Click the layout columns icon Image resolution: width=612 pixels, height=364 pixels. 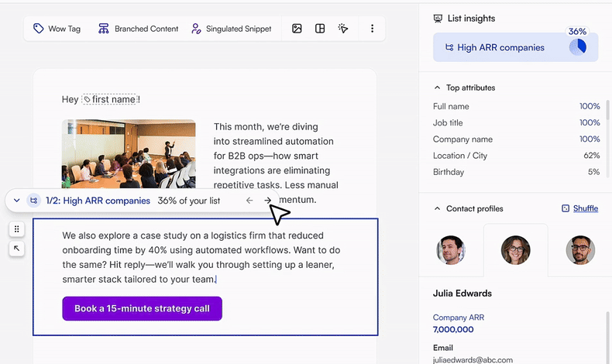320,29
